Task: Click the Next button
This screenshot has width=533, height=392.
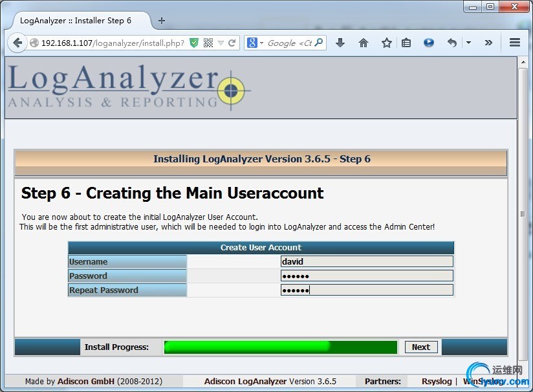Action: [x=420, y=347]
